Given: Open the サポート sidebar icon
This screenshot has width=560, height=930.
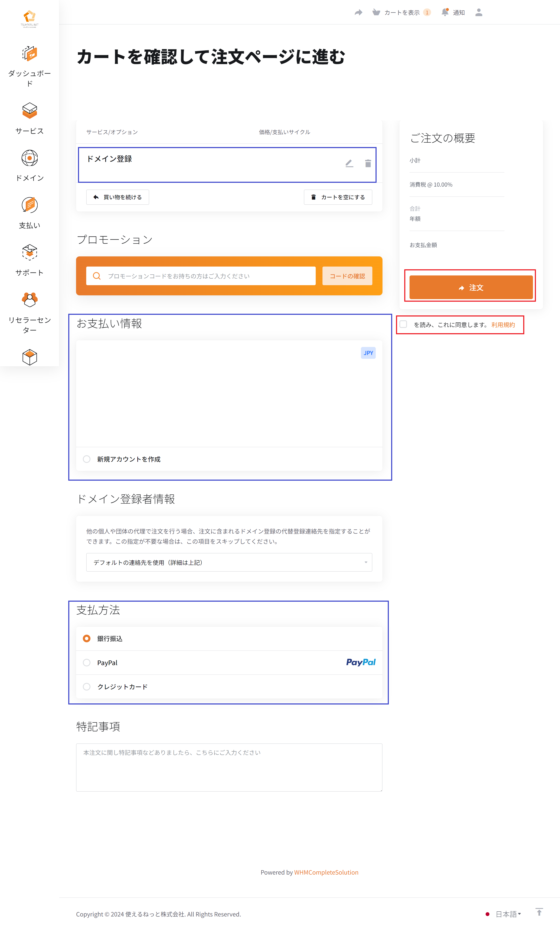Looking at the screenshot, I should [x=29, y=252].
